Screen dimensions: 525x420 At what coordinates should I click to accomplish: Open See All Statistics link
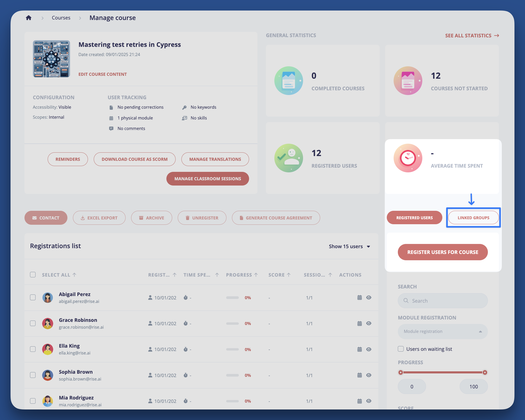click(472, 36)
